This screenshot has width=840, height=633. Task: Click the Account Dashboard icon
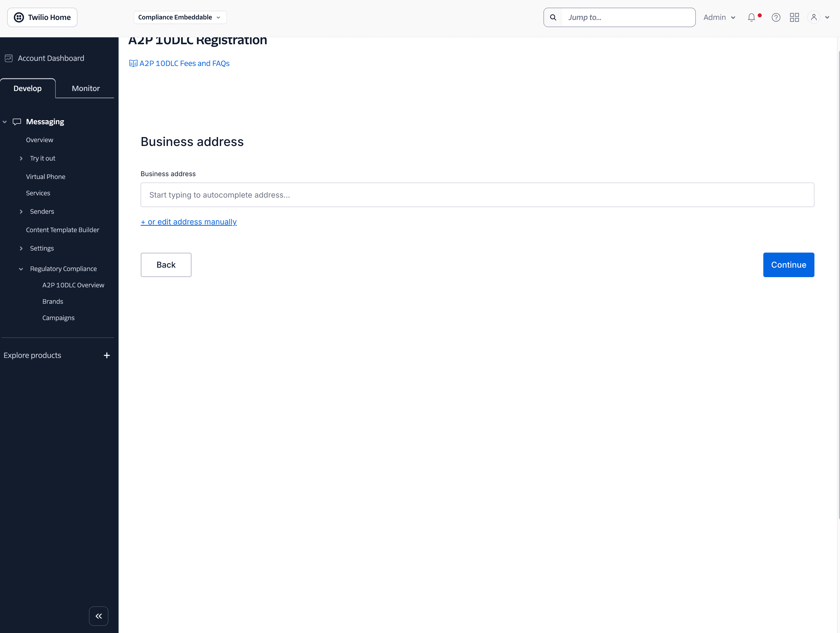pos(8,58)
